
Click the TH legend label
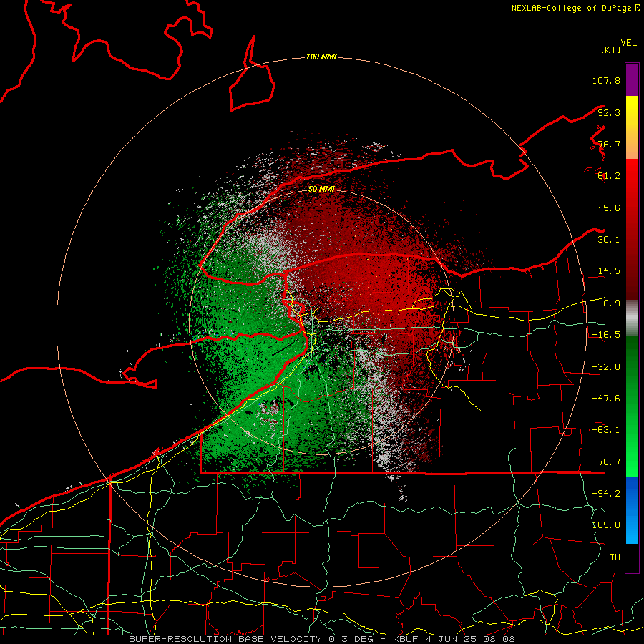pyautogui.click(x=615, y=557)
